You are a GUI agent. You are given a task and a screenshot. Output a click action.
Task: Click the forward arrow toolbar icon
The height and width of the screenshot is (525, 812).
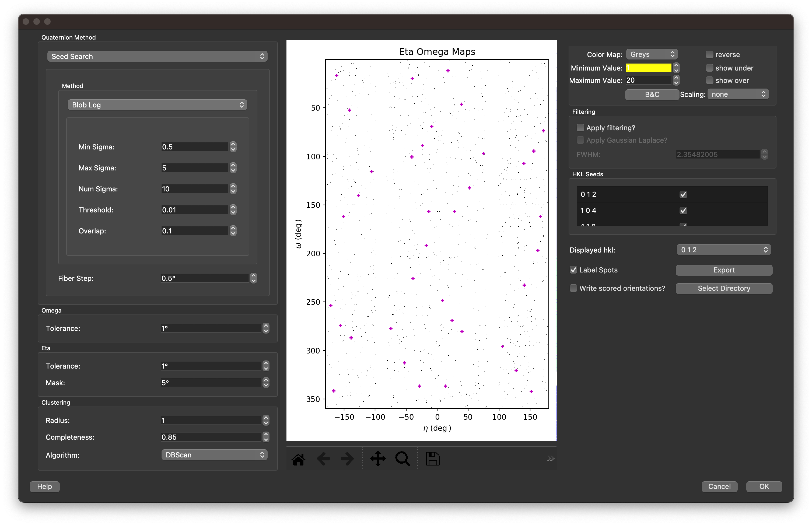(x=347, y=459)
